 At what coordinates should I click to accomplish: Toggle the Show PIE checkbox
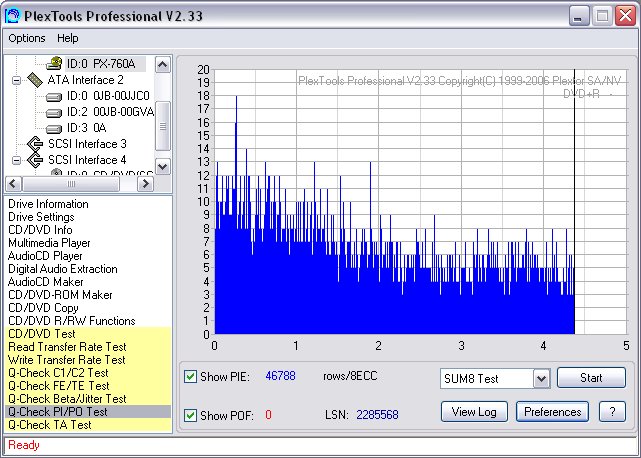coord(190,376)
